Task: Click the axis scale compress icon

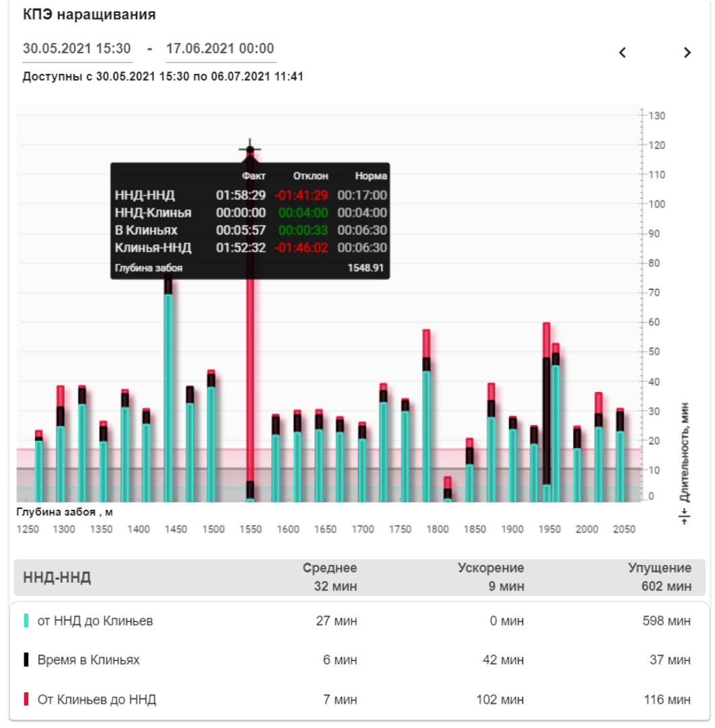Action: point(685,517)
